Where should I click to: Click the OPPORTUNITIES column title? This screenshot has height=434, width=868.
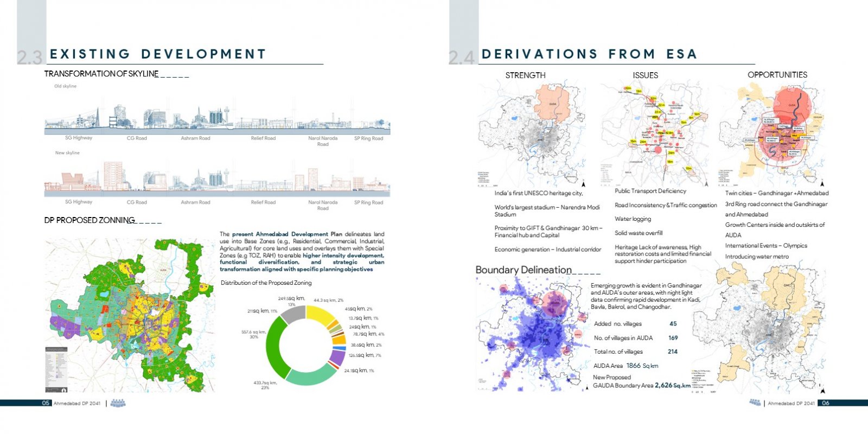click(777, 75)
